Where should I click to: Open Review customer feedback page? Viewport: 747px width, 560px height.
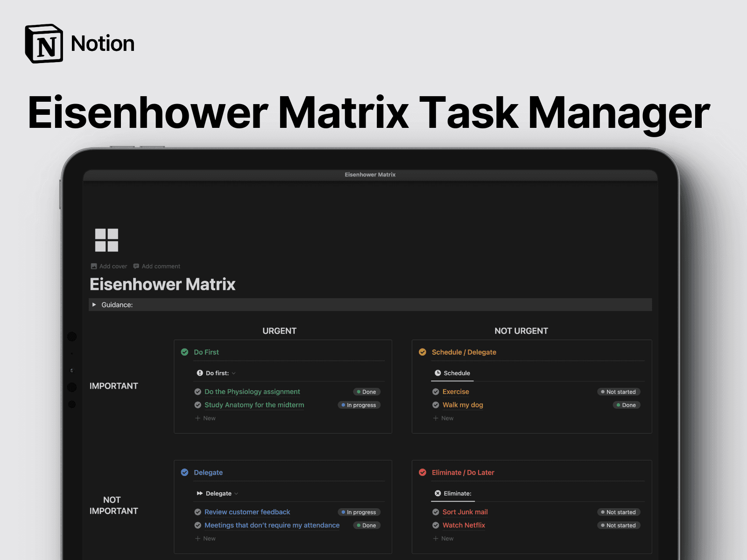(x=247, y=512)
